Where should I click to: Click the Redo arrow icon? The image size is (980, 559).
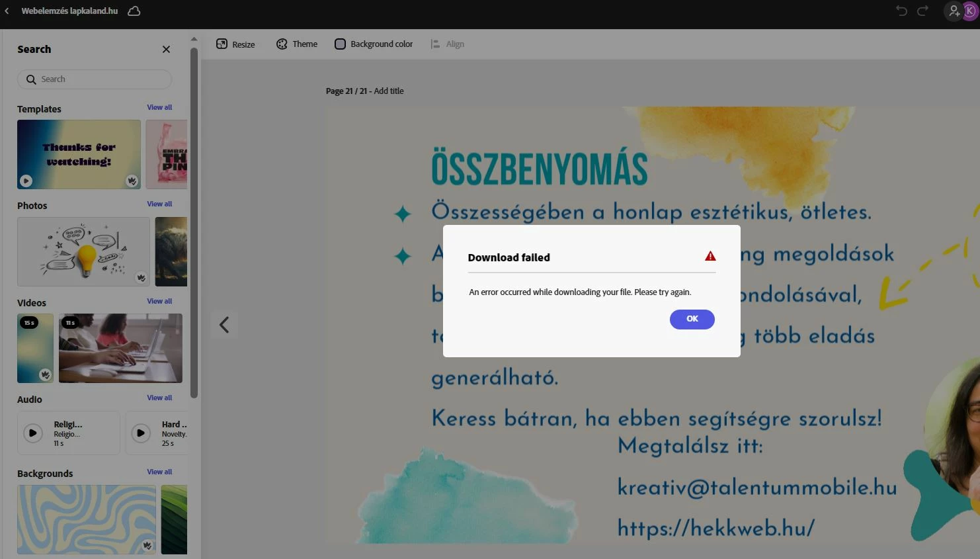[922, 11]
